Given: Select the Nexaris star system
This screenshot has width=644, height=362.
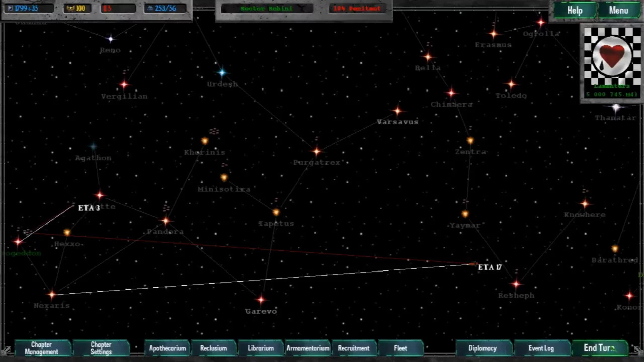Looking at the screenshot, I should 52,294.
